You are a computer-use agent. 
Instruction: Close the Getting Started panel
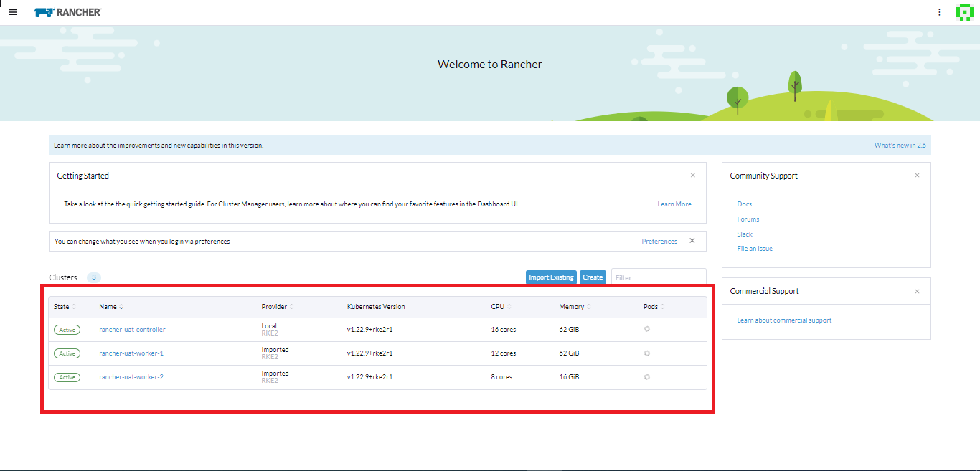(692, 176)
